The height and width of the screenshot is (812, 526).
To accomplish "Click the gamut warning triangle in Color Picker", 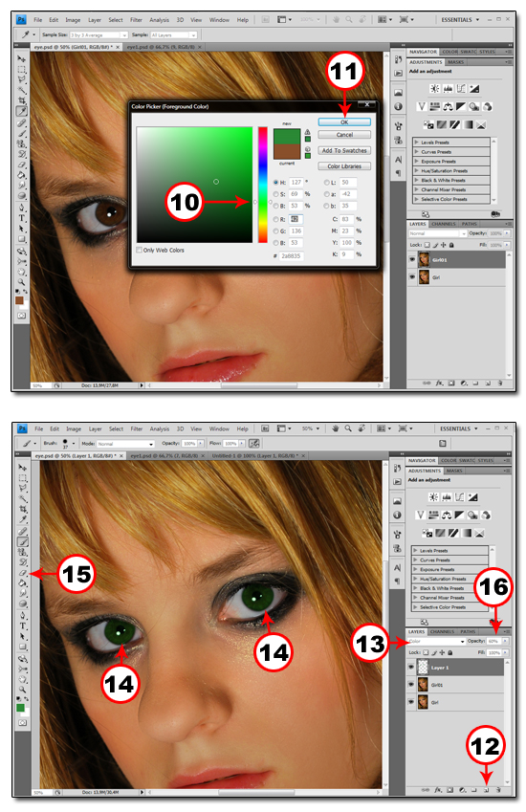I will pyautogui.click(x=308, y=132).
